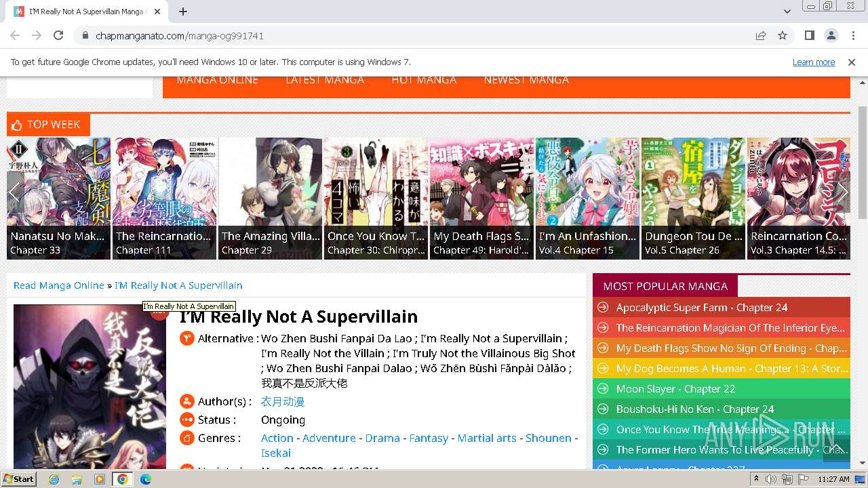Filter by Fantasy genre

pyautogui.click(x=429, y=439)
